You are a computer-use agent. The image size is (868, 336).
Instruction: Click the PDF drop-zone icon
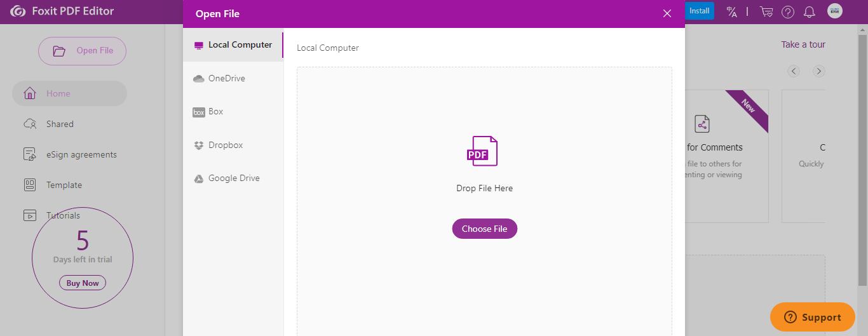click(482, 151)
